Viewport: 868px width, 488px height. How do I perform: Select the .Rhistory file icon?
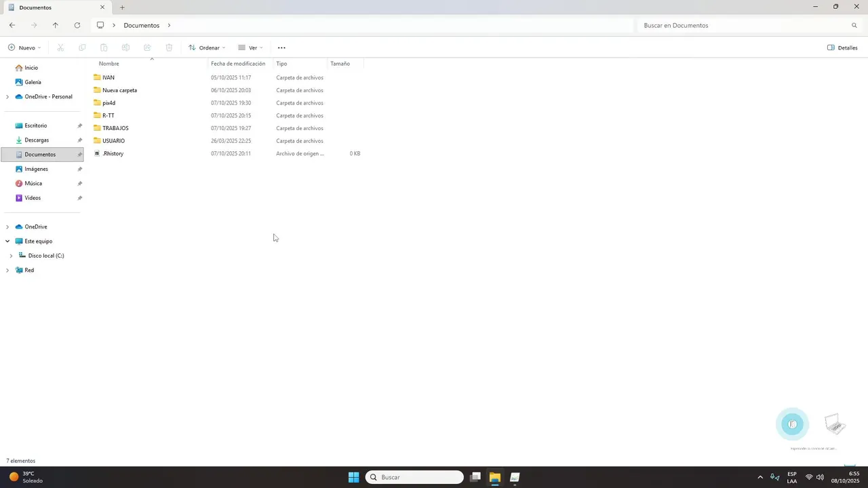pos(97,153)
